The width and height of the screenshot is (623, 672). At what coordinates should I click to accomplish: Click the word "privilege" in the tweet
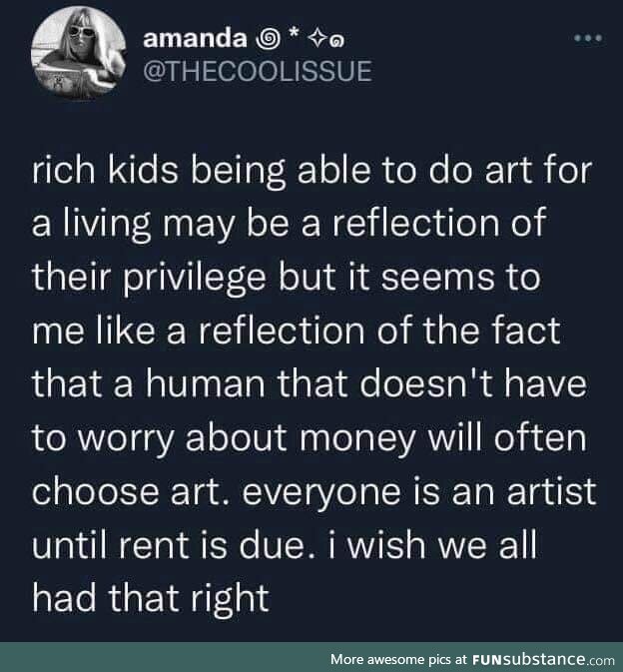[195, 278]
